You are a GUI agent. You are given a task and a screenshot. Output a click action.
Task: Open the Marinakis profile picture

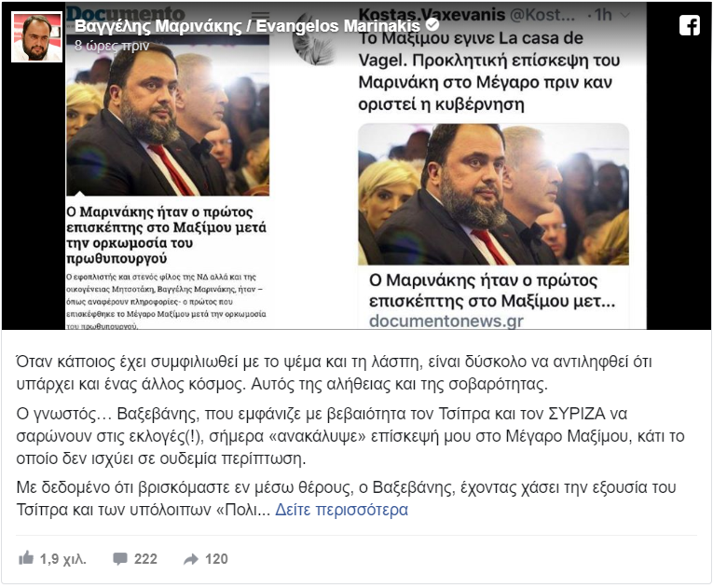click(37, 37)
